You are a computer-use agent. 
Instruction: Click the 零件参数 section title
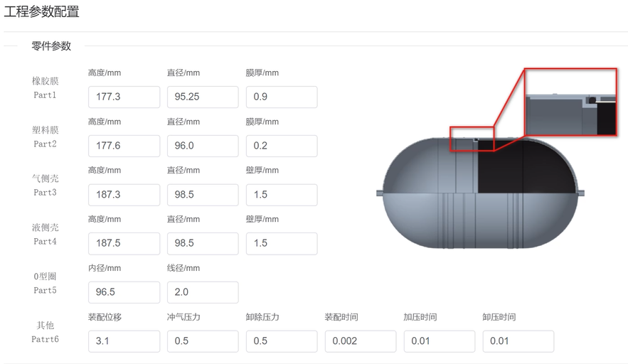click(51, 46)
